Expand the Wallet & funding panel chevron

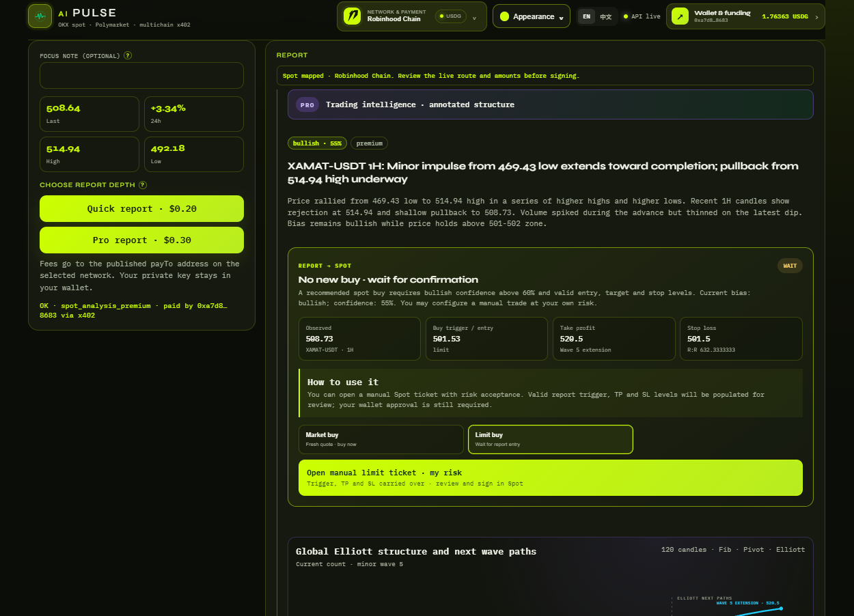tap(816, 17)
